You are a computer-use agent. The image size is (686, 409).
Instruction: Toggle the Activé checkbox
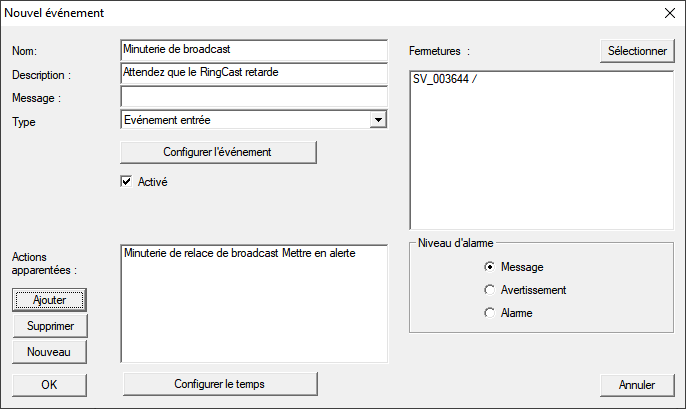(126, 182)
